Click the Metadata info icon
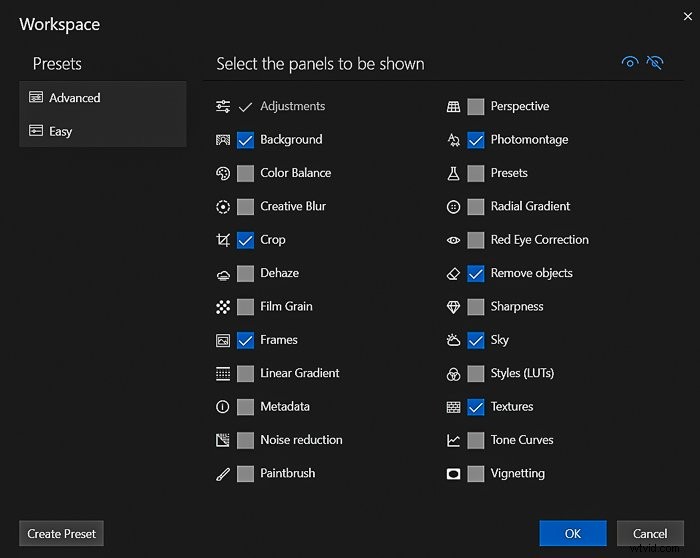Screen dimensions: 700x558 pos(223,407)
